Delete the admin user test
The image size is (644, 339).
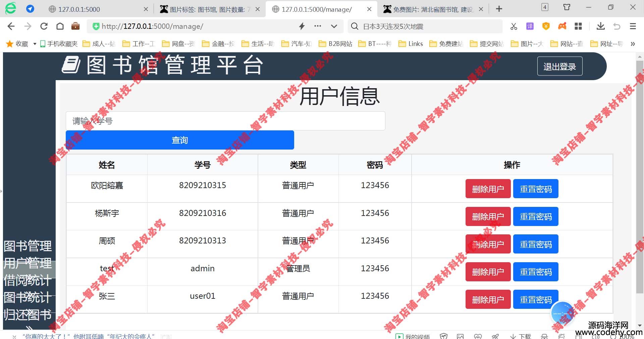(488, 272)
